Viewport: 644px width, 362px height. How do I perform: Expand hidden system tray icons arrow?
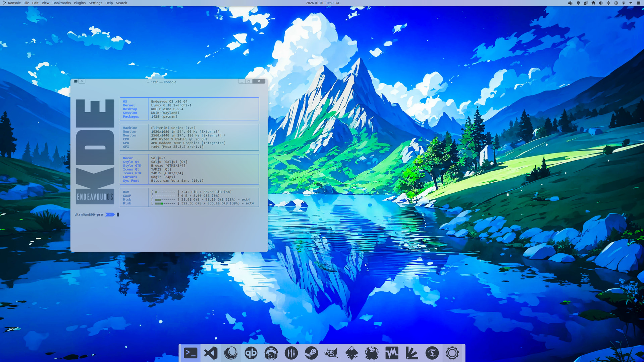[x=631, y=3]
